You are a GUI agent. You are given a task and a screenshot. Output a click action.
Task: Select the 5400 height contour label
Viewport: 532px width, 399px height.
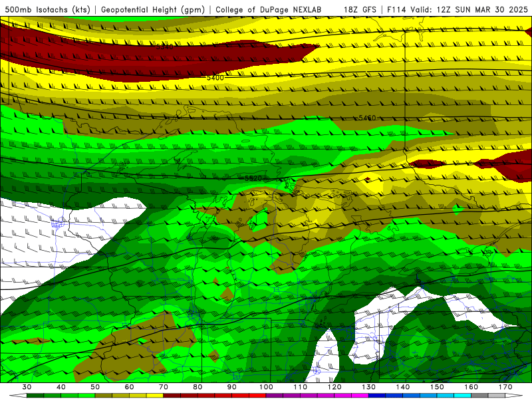coord(215,78)
